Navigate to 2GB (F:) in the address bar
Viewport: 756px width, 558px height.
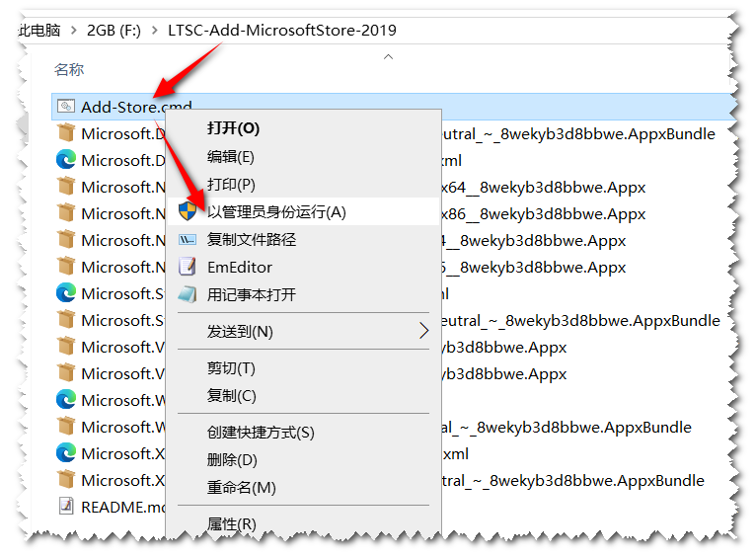[x=113, y=30]
